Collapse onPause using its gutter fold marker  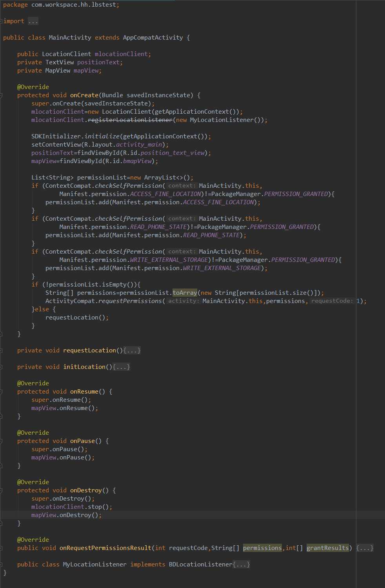point(1,441)
